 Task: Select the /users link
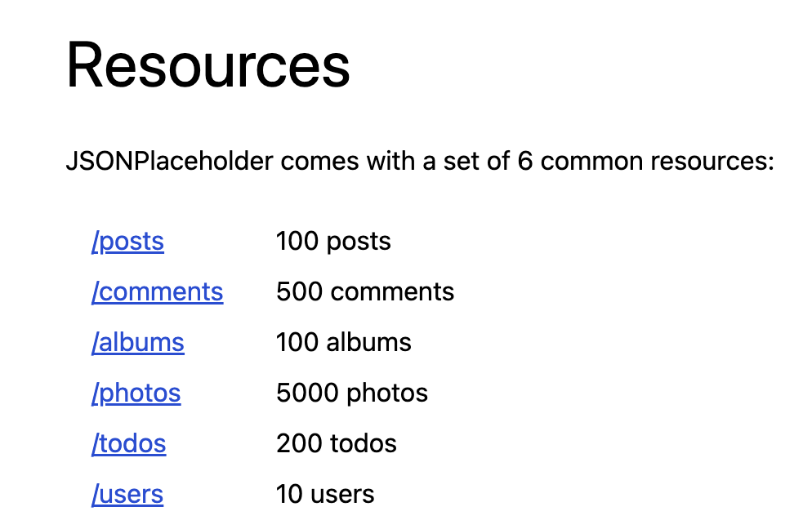pos(127,495)
